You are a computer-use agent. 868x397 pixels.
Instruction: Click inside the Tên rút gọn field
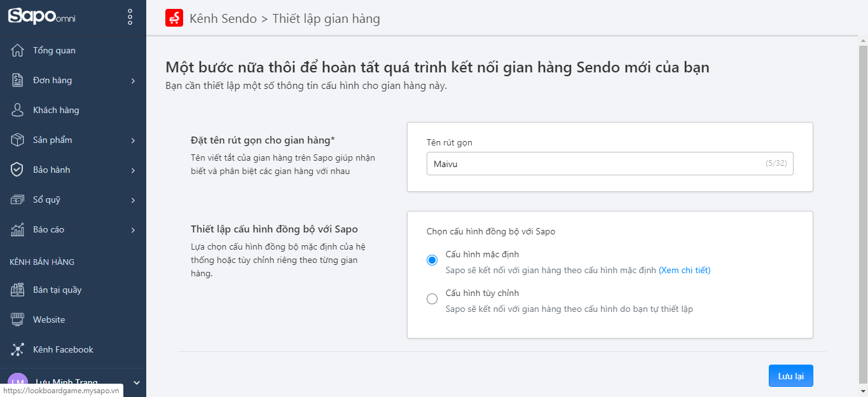pos(609,163)
